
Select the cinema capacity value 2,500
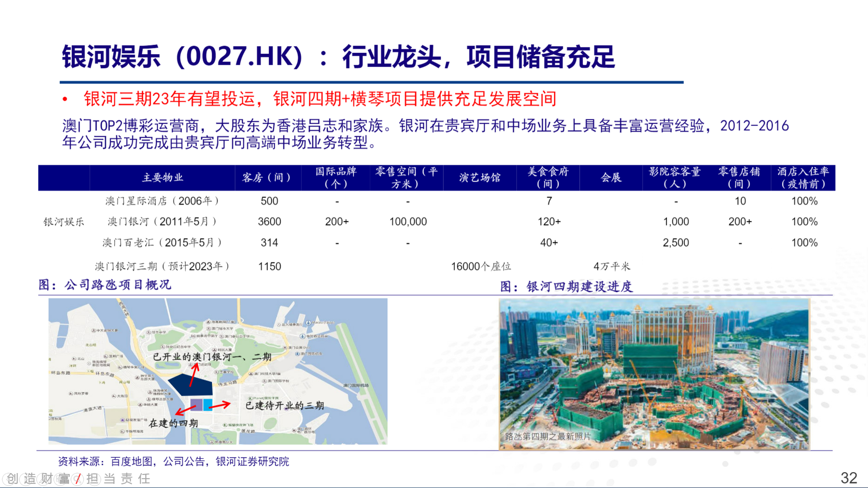(x=676, y=243)
